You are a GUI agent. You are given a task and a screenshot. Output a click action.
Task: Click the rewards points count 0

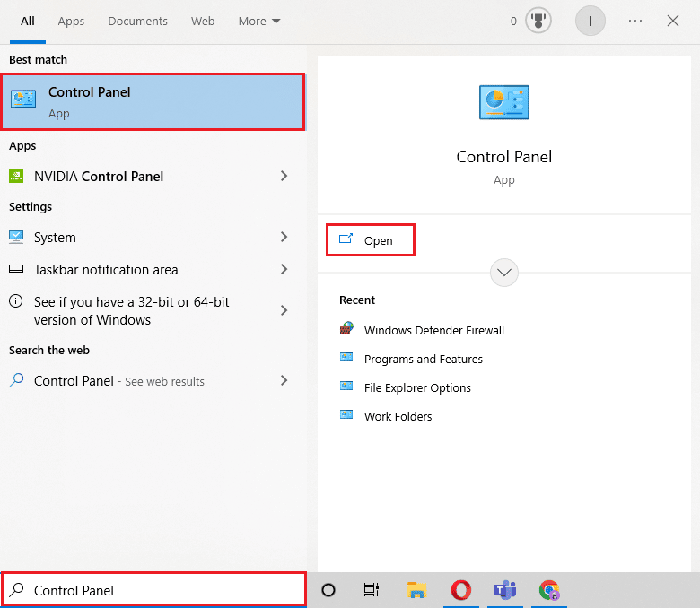pos(513,21)
